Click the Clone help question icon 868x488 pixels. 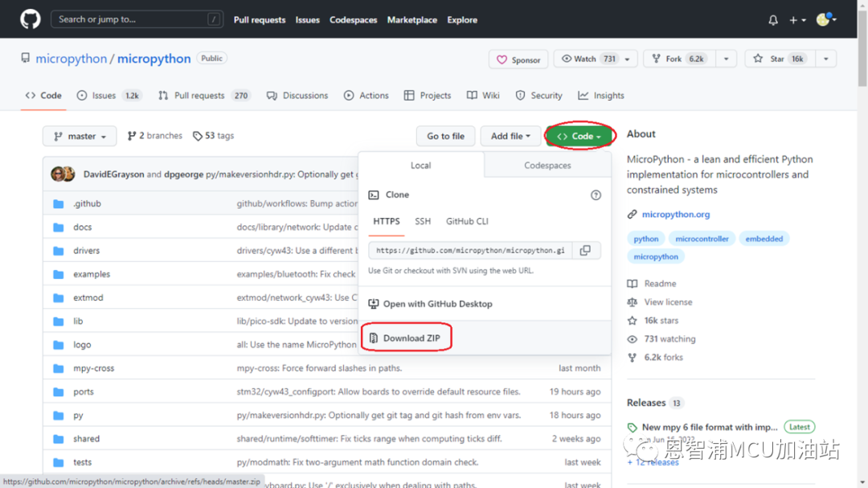[x=596, y=195]
